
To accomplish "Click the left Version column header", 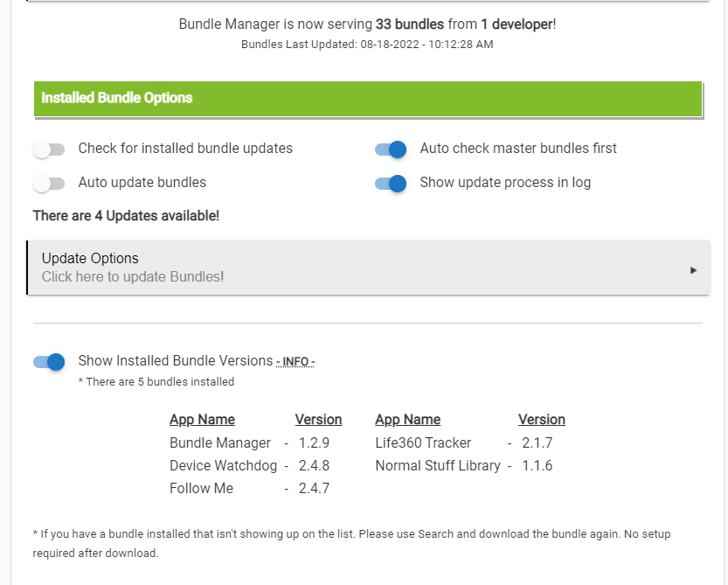I will pyautogui.click(x=318, y=419).
